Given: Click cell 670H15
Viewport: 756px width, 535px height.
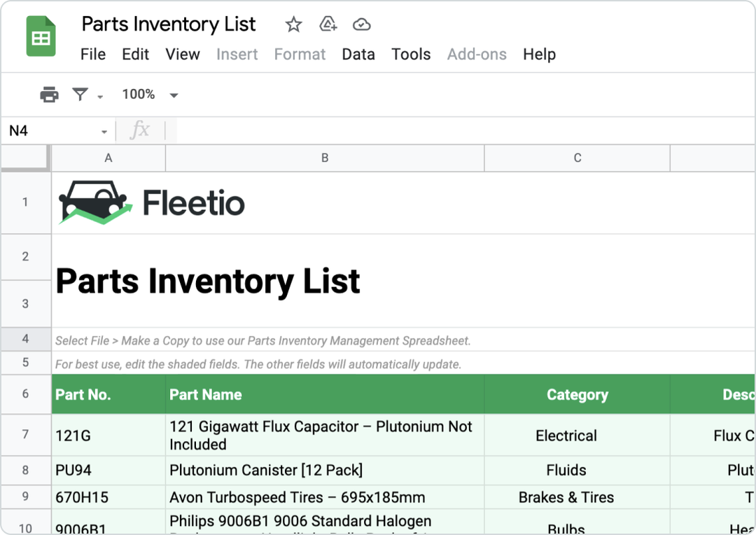Looking at the screenshot, I should click(x=108, y=497).
